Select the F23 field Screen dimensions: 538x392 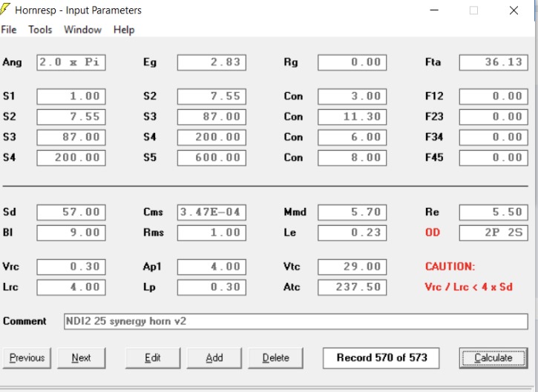pyautogui.click(x=493, y=117)
